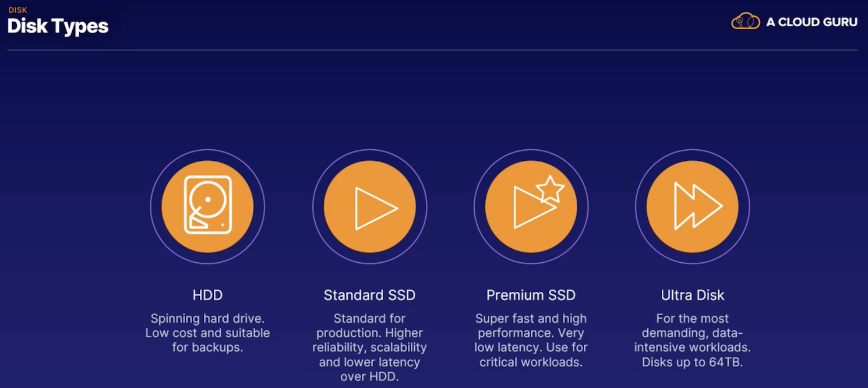Click the A Cloud Guru cloud logo
868x388 pixels.
pos(746,22)
